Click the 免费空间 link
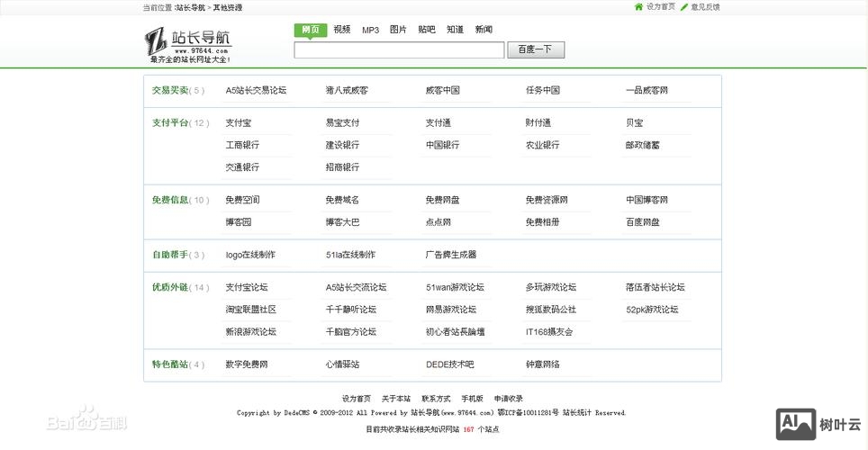This screenshot has width=868, height=450. [x=242, y=200]
